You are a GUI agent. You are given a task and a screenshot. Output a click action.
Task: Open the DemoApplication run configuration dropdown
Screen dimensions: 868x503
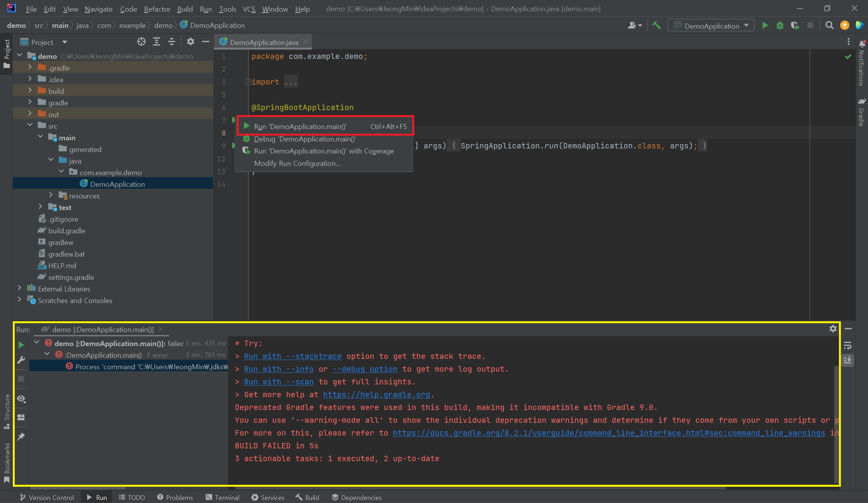point(712,26)
